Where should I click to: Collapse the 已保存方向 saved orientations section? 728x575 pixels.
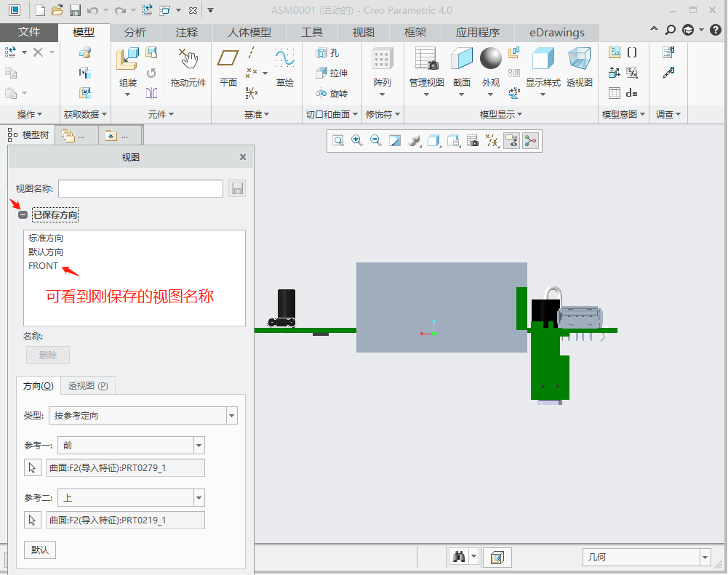click(23, 215)
